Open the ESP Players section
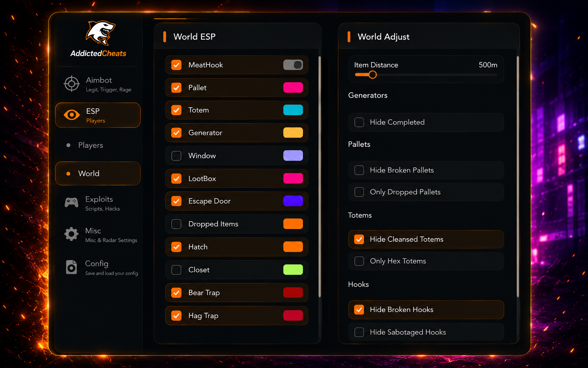 click(98, 115)
